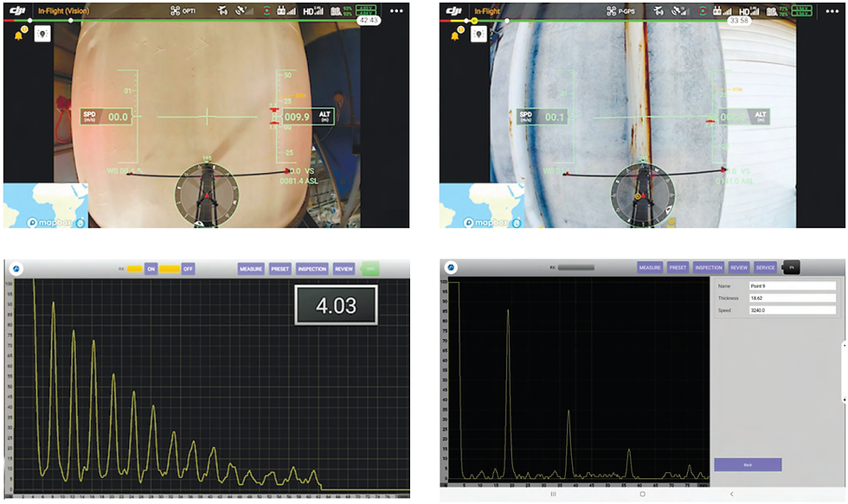Screen dimensions: 848x504
Task: Click the purple Back button under Point 9 panel
Action: click(748, 464)
